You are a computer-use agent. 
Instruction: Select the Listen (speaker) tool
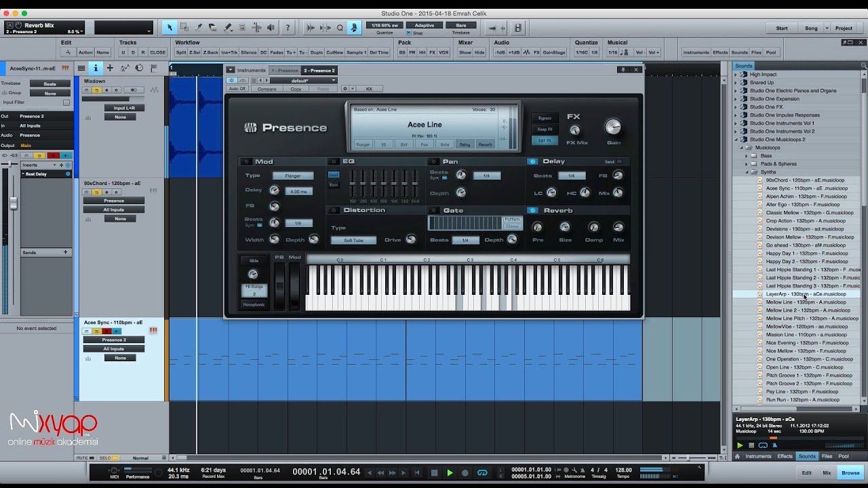(x=271, y=28)
